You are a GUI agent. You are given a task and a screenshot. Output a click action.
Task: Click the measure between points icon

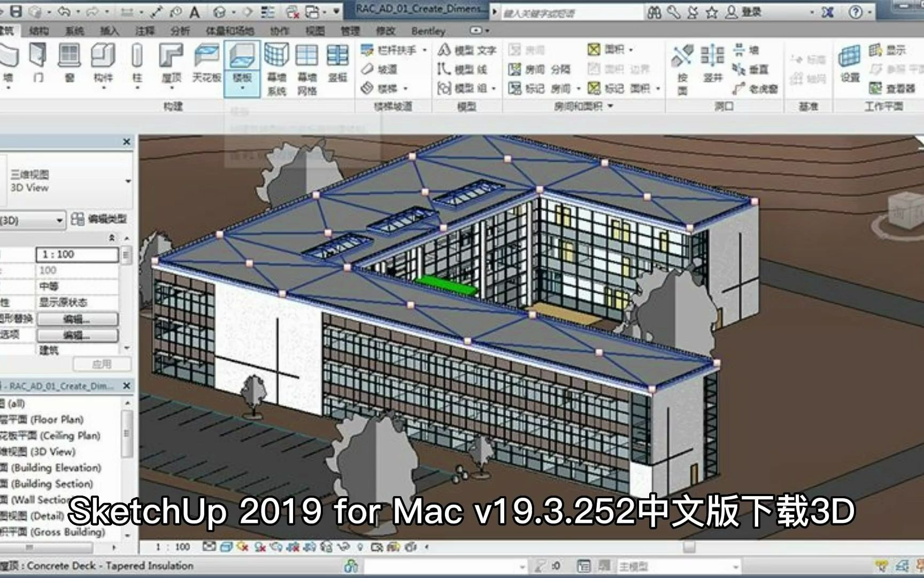pyautogui.click(x=157, y=12)
